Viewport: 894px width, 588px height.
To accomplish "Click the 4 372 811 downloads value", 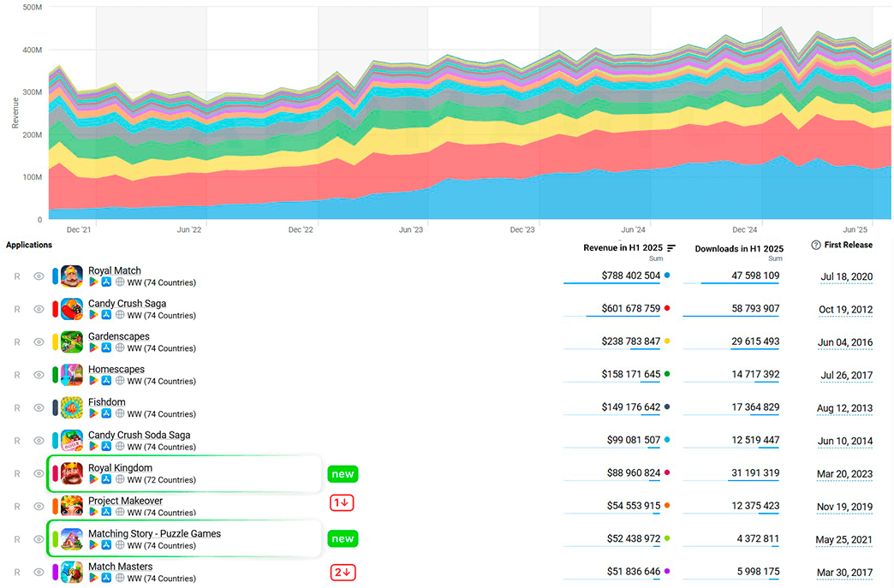I will pos(758,538).
